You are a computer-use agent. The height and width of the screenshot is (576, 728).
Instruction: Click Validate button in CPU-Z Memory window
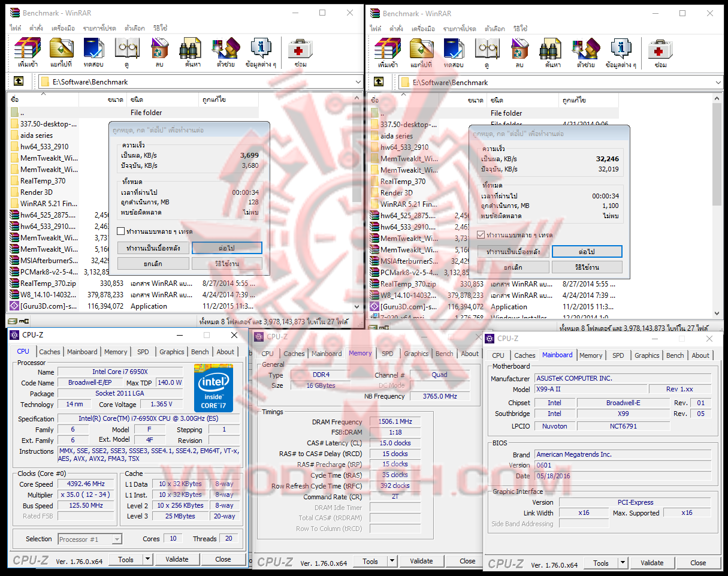421,562
